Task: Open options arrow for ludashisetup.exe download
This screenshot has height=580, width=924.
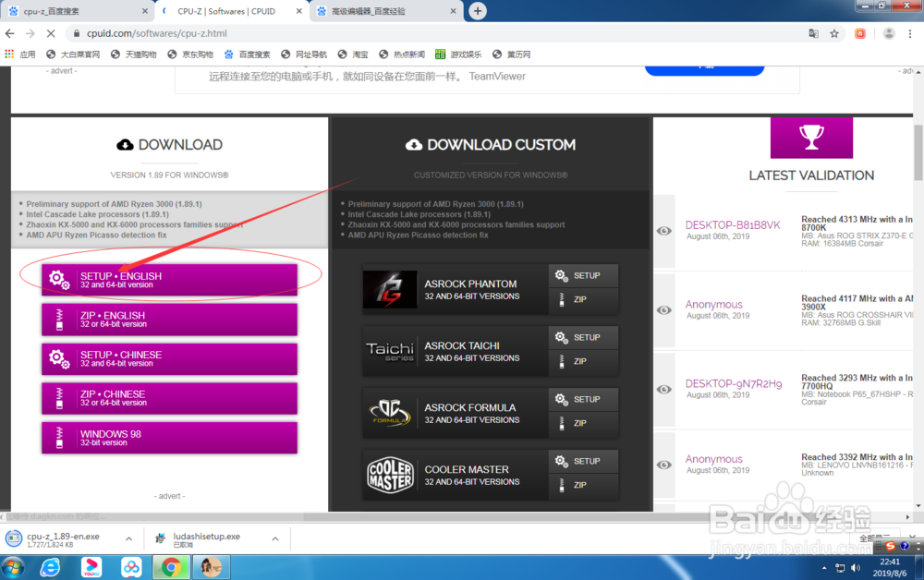Action: tap(274, 538)
